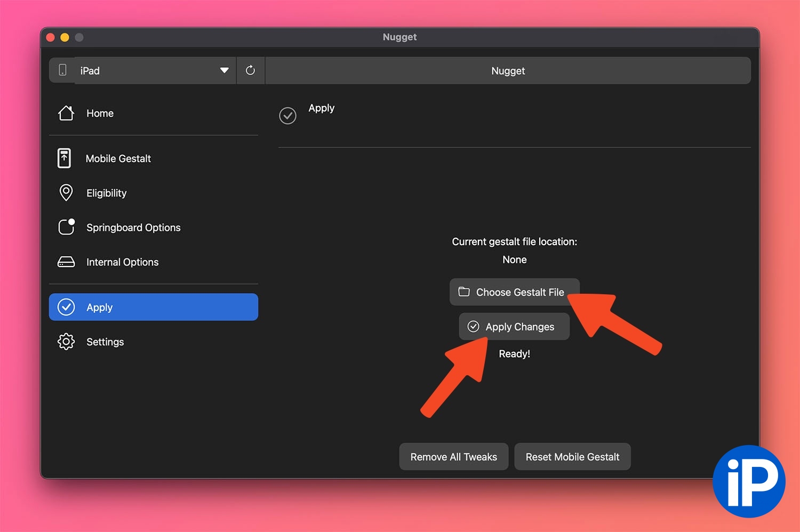Click Reset Mobile Gestalt button
The width and height of the screenshot is (800, 532).
[x=572, y=457]
